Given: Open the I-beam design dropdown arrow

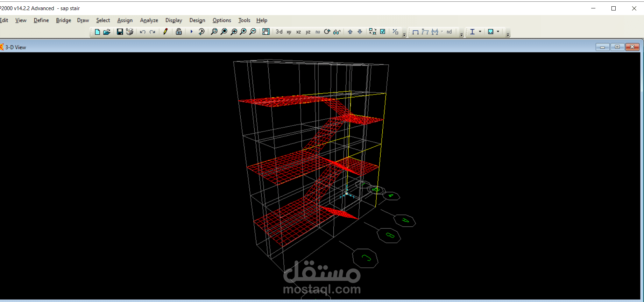Looking at the screenshot, I should [x=480, y=32].
